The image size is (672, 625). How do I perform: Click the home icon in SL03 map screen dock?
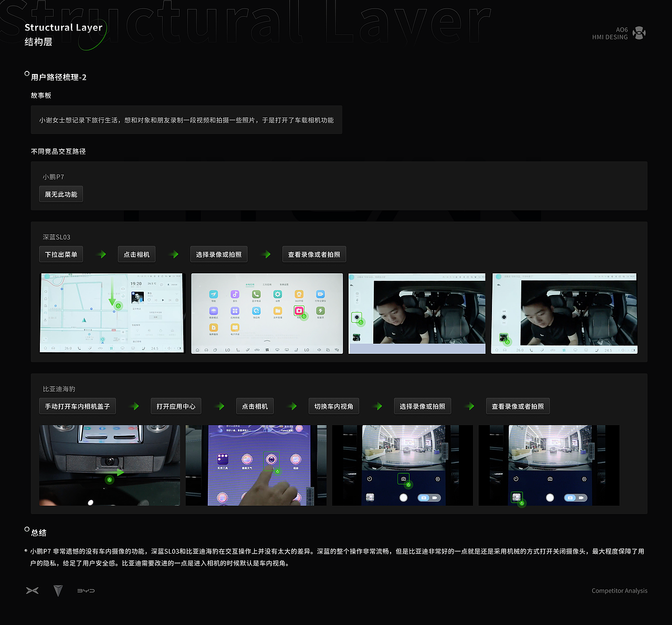[x=46, y=348]
